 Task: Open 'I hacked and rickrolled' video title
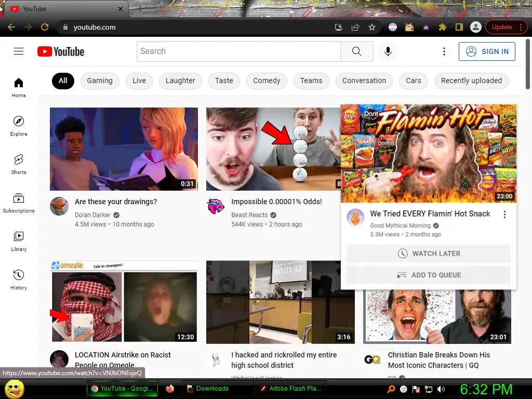coord(284,360)
